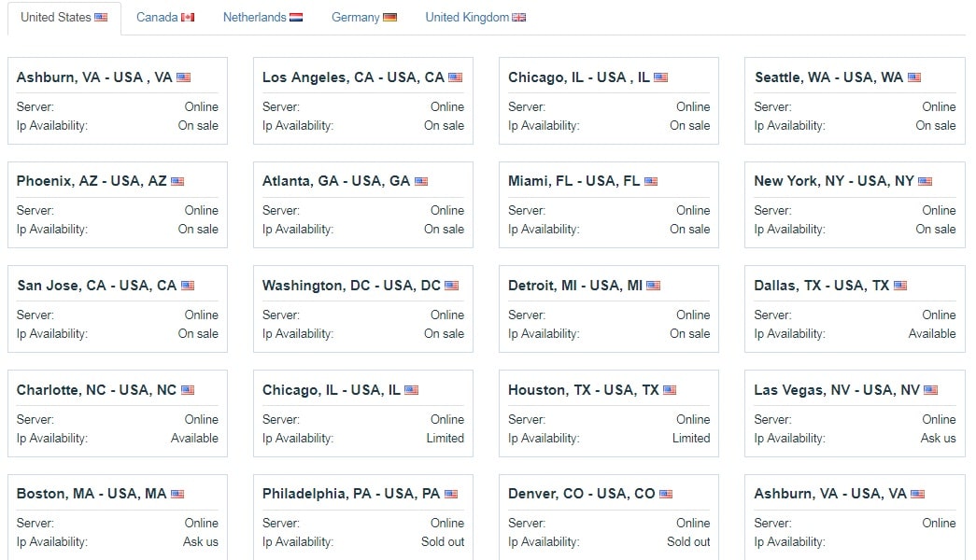The image size is (976, 560).
Task: Click the flag icon next to Philadelphia, PA
Action: coord(451,494)
